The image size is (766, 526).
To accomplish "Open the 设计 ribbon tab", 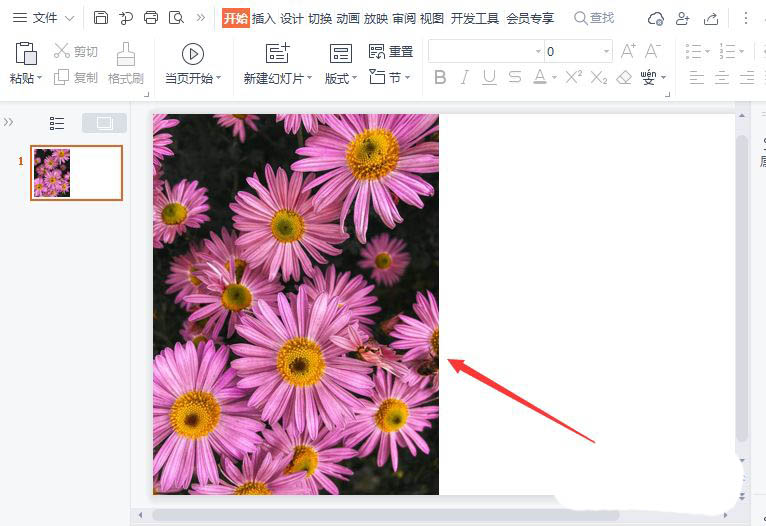I will pos(291,18).
